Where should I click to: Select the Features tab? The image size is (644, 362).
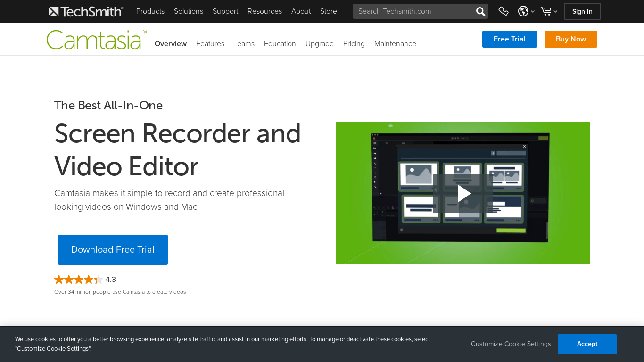(210, 44)
